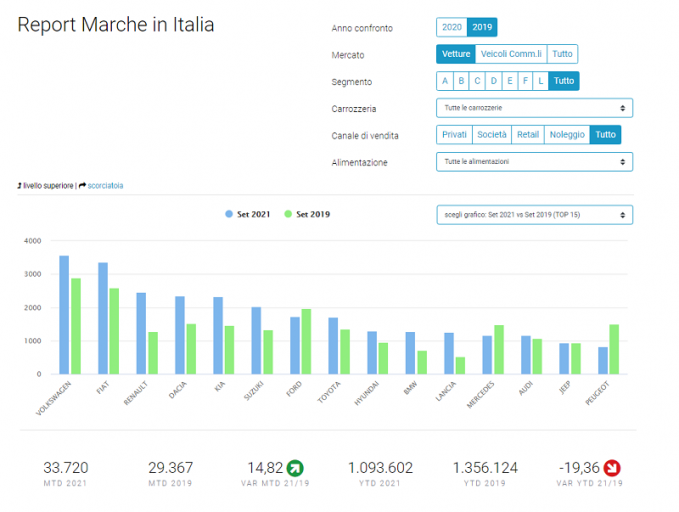
Task: Click the livello superiore up-arrow icon
Action: (x=19, y=186)
